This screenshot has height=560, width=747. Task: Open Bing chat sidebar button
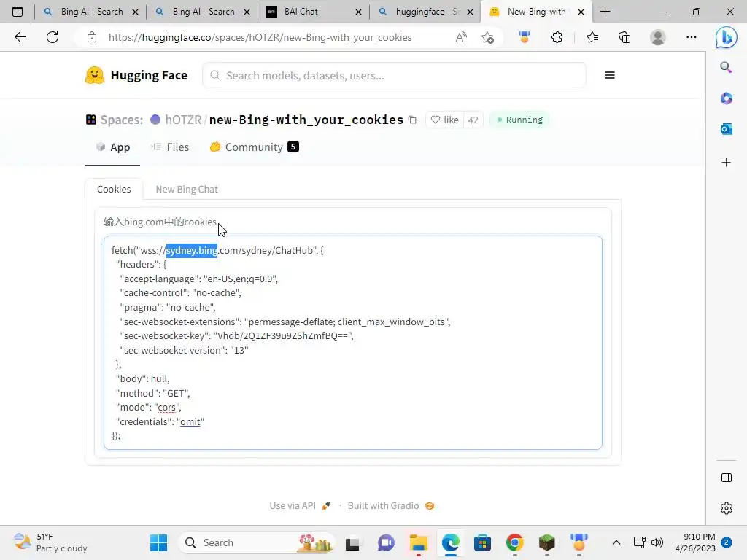coord(726,38)
